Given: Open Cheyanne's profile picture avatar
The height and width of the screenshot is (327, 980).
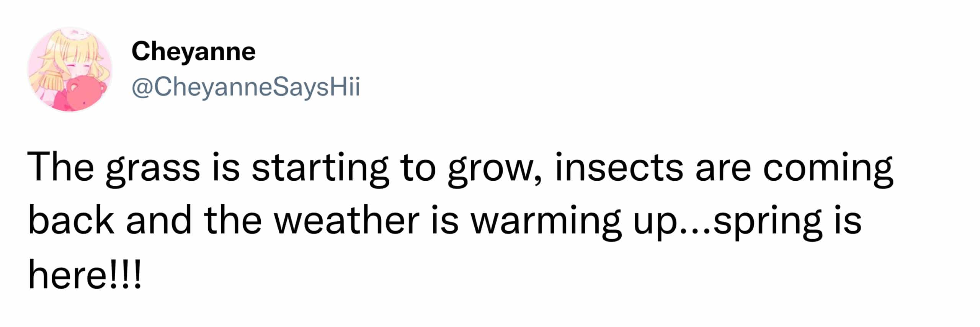Looking at the screenshot, I should pos(70,70).
